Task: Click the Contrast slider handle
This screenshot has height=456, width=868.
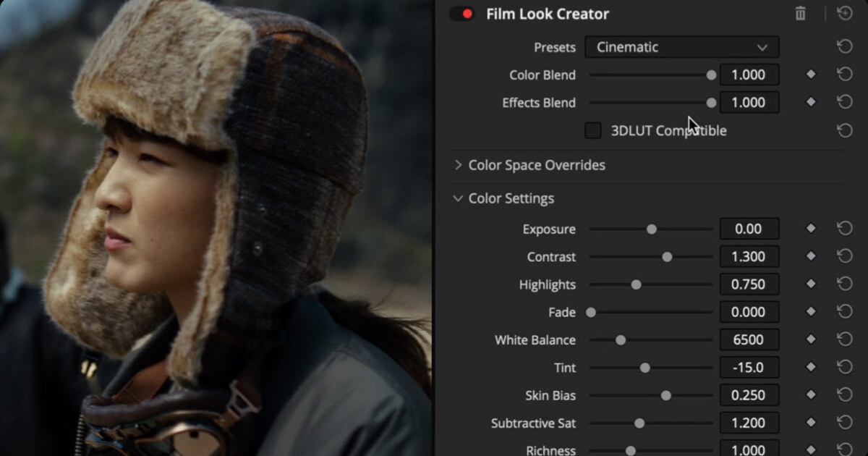Action: pos(667,256)
